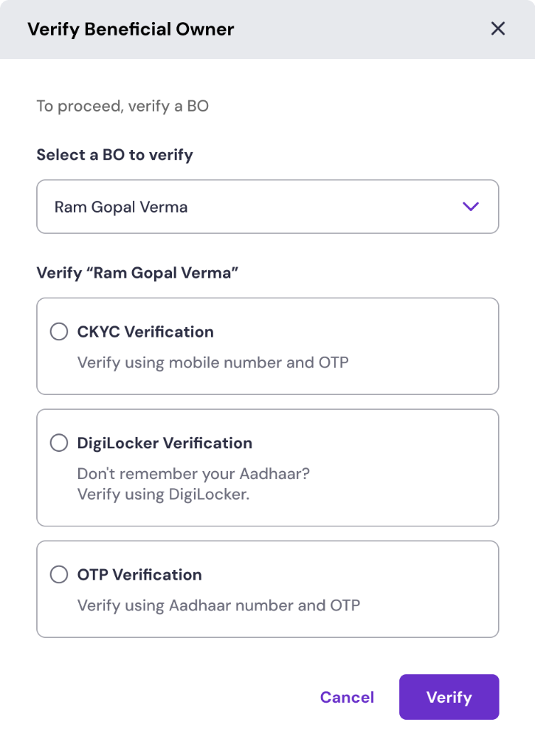Select the CKYC Verification radio button

pyautogui.click(x=59, y=331)
